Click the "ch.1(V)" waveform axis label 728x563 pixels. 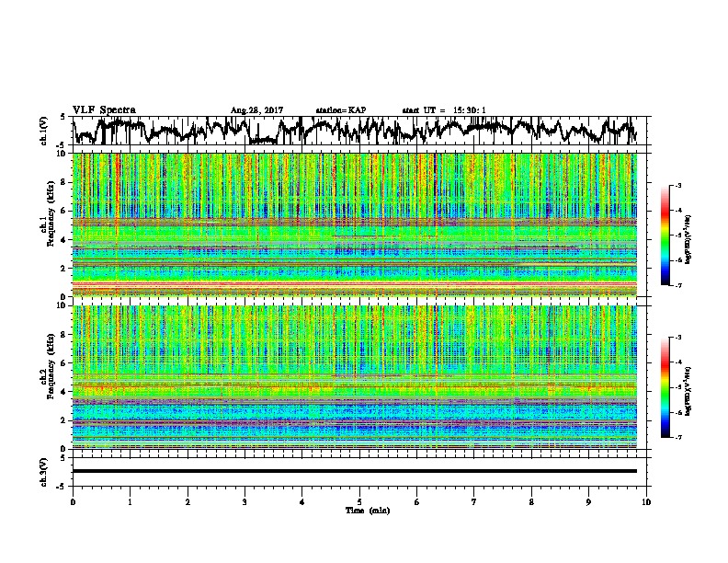click(x=44, y=131)
